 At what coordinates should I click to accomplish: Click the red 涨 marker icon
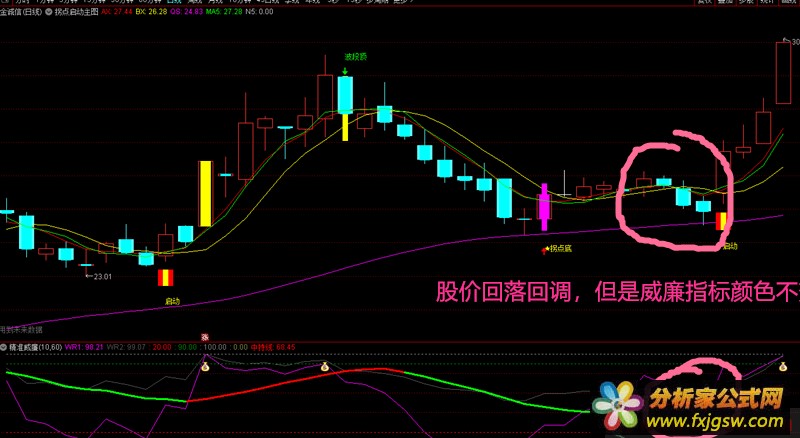pyautogui.click(x=205, y=337)
